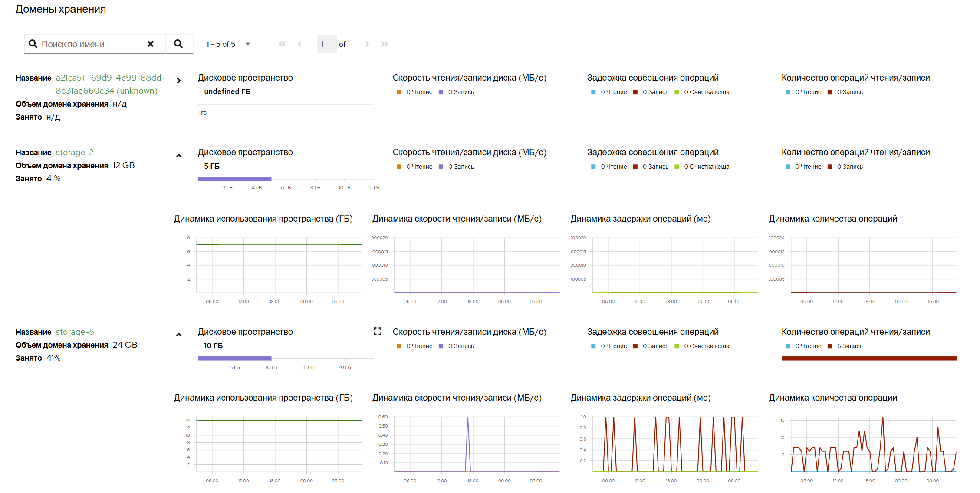Image resolution: width=980 pixels, height=493 pixels.
Task: Focus the search by name input field
Action: click(x=88, y=44)
